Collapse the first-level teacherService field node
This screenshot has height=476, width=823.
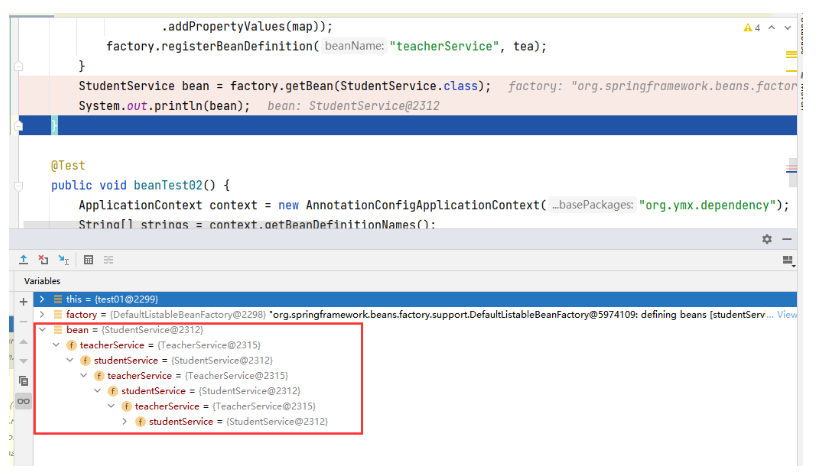(56, 345)
